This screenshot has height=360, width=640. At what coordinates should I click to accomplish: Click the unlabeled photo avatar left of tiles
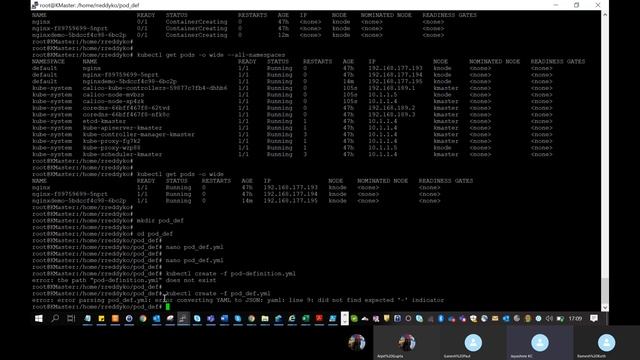356,342
